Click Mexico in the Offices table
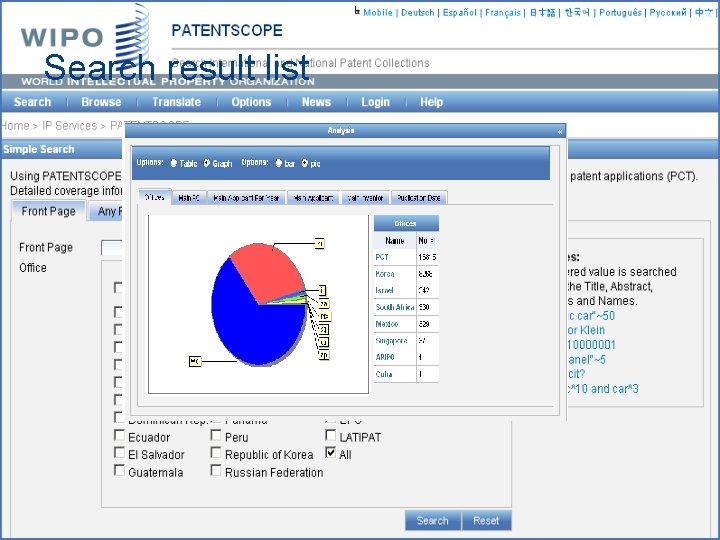Screen dimensions: 720x540 click(x=386, y=324)
